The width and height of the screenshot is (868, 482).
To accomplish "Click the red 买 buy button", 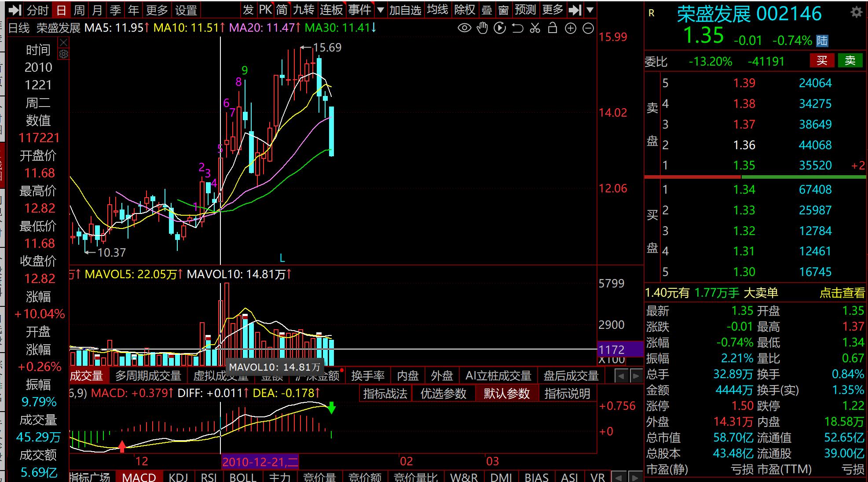I will 822,61.
